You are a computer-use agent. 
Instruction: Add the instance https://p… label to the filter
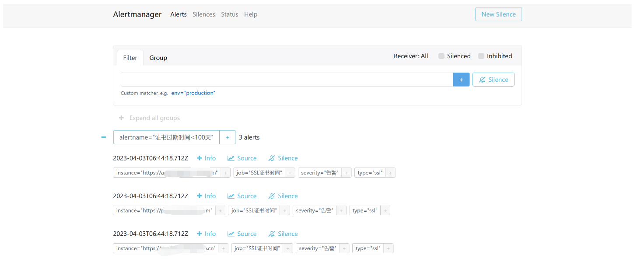[220, 210]
